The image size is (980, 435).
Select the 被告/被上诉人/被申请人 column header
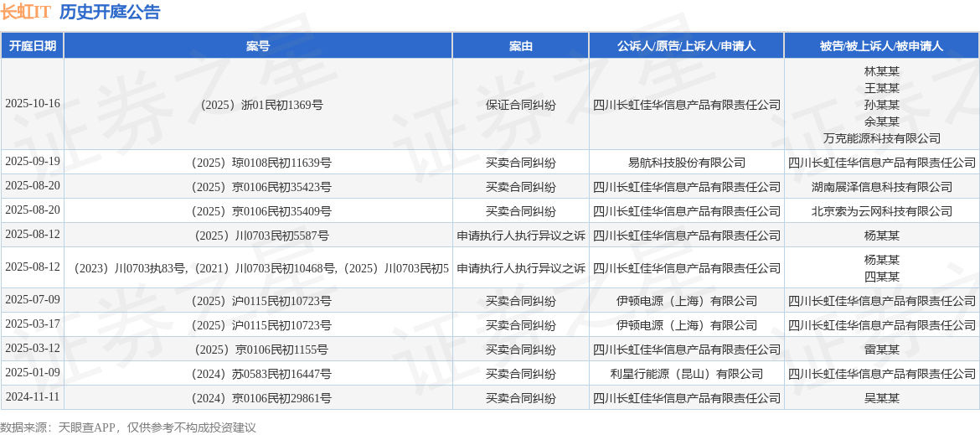[x=882, y=45]
